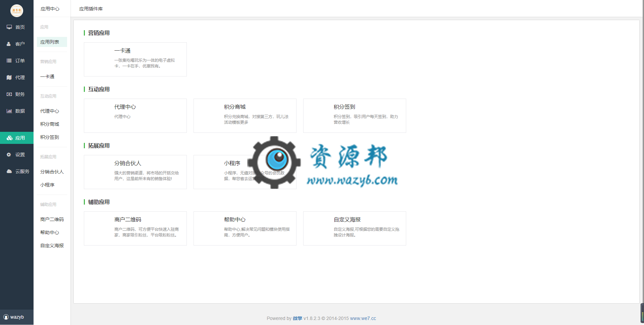The image size is (644, 325).
Task: Open 商户二维码 in the submenu
Action: (52, 219)
